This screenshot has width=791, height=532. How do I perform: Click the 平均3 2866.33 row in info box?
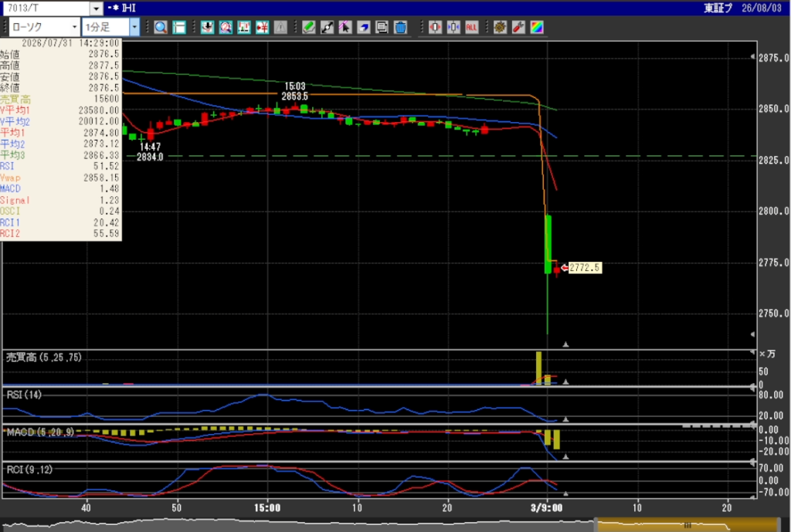pyautogui.click(x=60, y=154)
